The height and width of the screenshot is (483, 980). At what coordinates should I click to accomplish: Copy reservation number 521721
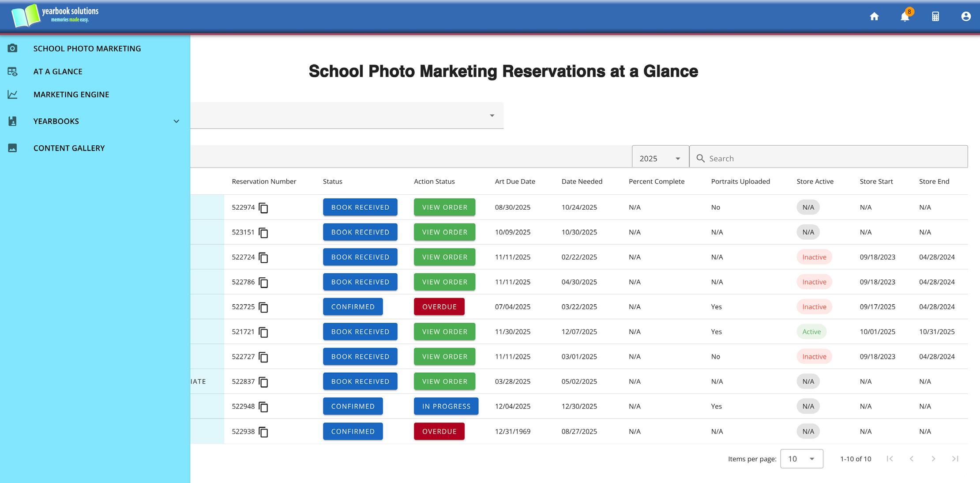click(263, 332)
